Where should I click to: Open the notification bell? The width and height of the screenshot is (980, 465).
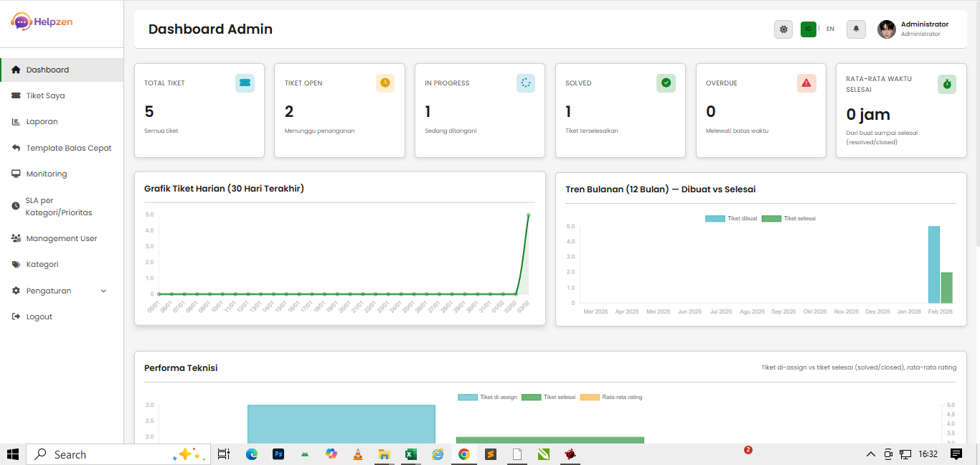point(856,29)
